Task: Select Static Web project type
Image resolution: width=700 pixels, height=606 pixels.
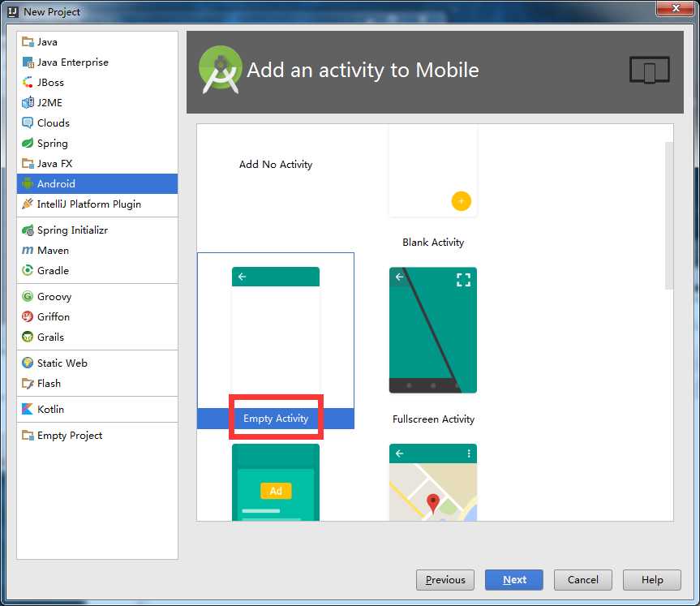Action: pos(97,363)
